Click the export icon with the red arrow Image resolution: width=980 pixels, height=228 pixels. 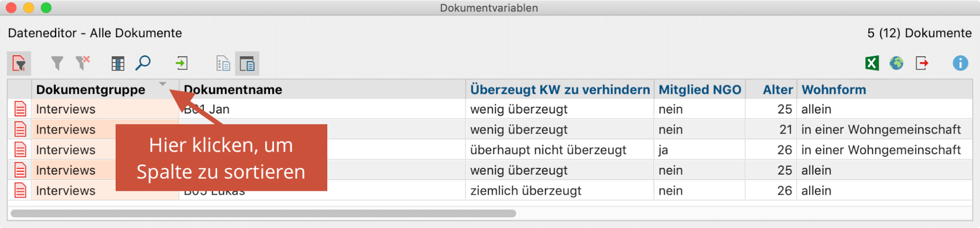pos(922,63)
